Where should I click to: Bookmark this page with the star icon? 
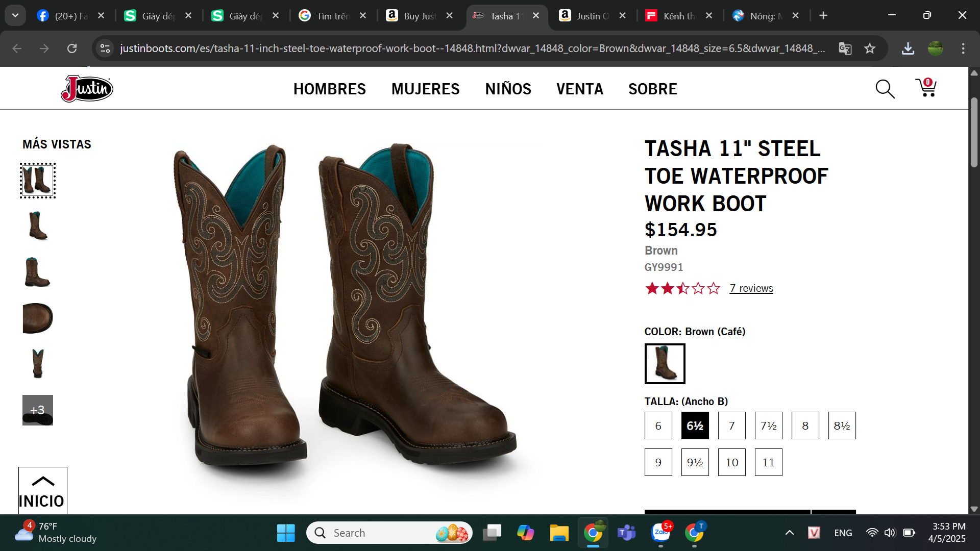[x=870, y=48]
